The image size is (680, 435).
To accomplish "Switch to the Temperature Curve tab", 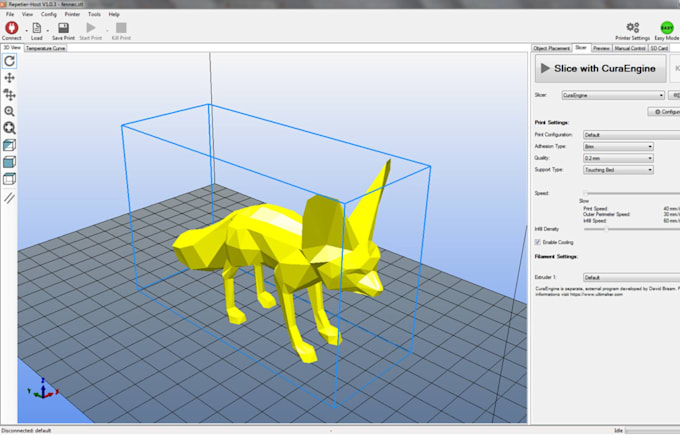I will tap(46, 48).
